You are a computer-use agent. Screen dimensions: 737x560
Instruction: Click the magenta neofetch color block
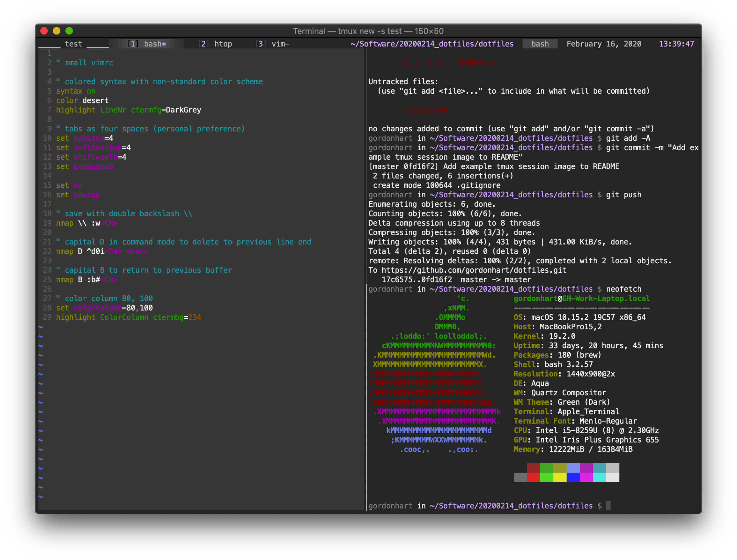point(586,477)
